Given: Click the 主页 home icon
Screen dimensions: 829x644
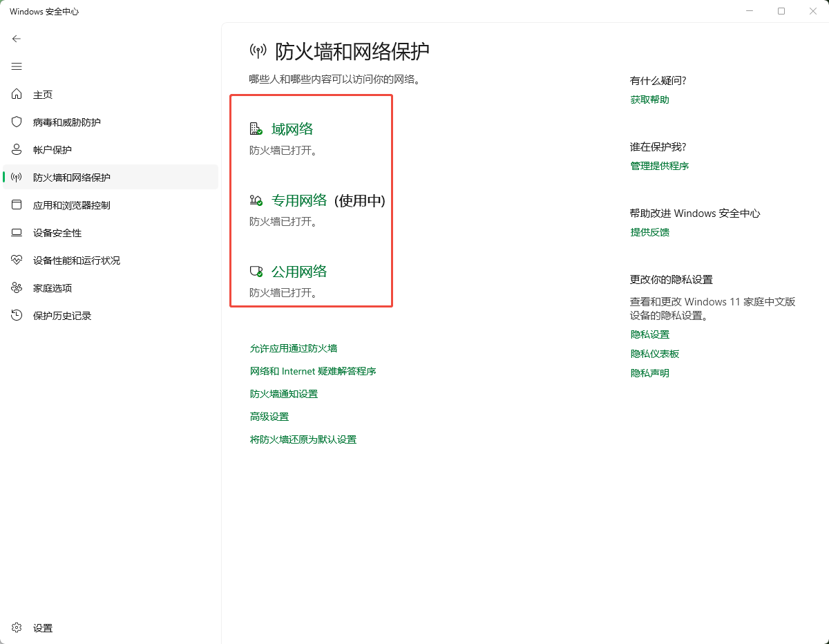Looking at the screenshot, I should pyautogui.click(x=17, y=94).
